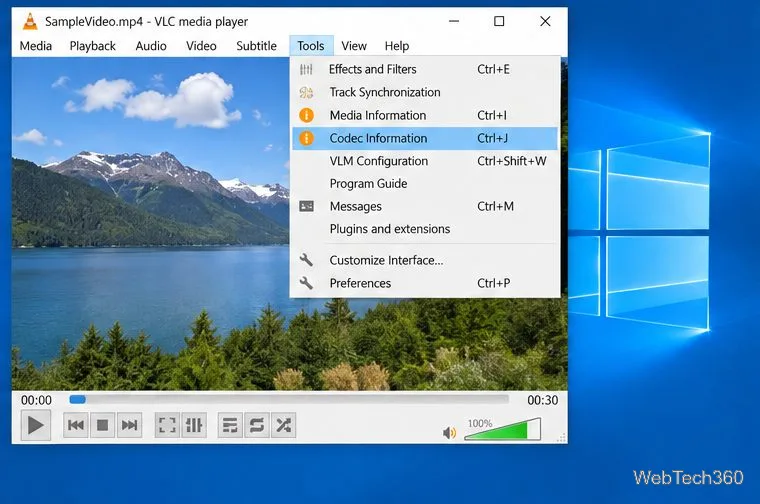Click the Messages terminal icon

(306, 206)
